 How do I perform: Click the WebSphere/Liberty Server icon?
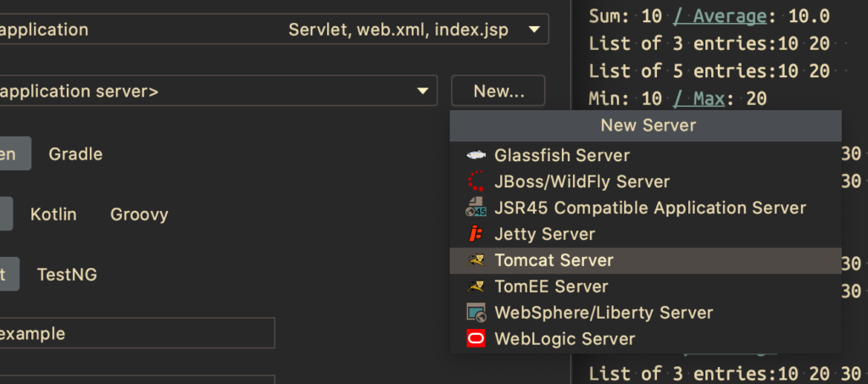476,313
